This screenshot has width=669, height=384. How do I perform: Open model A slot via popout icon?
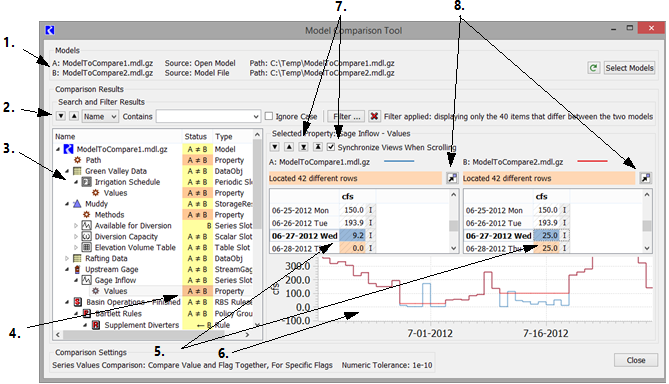tap(451, 178)
